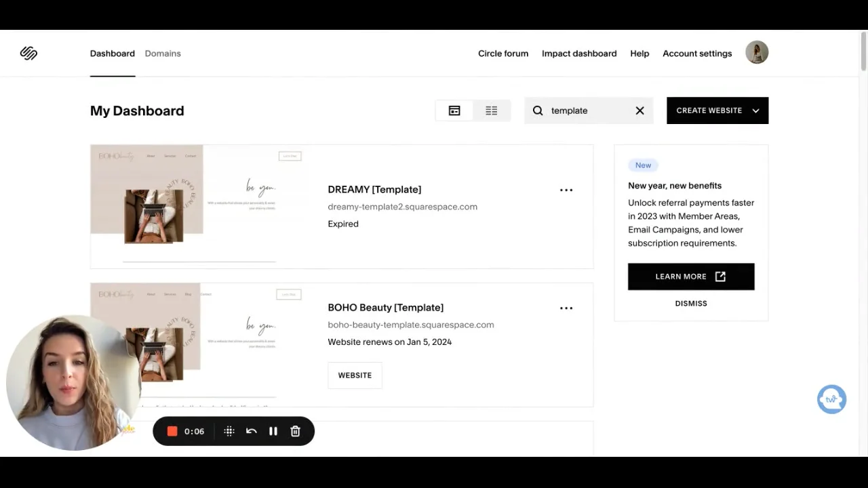868x488 pixels.
Task: Click in the template search field
Action: (x=589, y=110)
